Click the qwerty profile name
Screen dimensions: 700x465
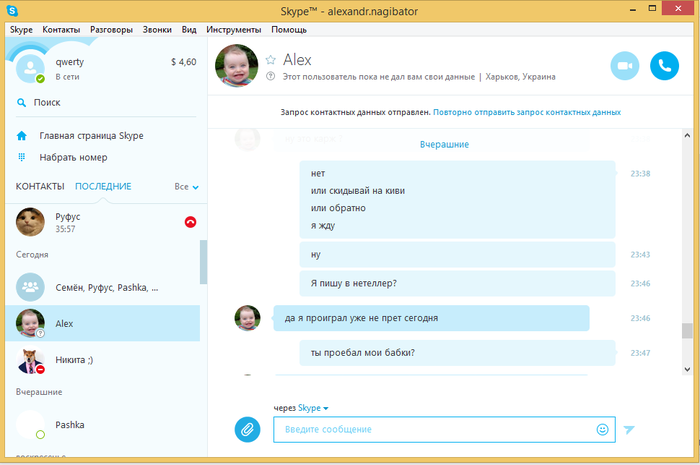point(70,62)
